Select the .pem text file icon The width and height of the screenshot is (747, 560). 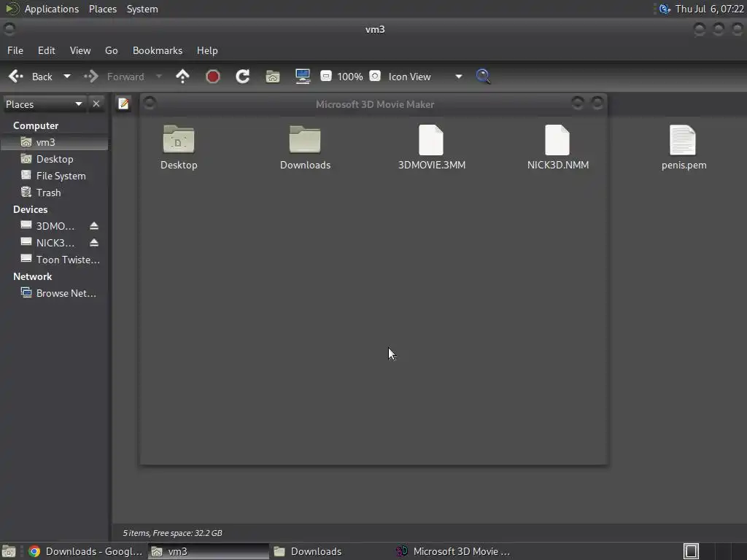click(683, 139)
